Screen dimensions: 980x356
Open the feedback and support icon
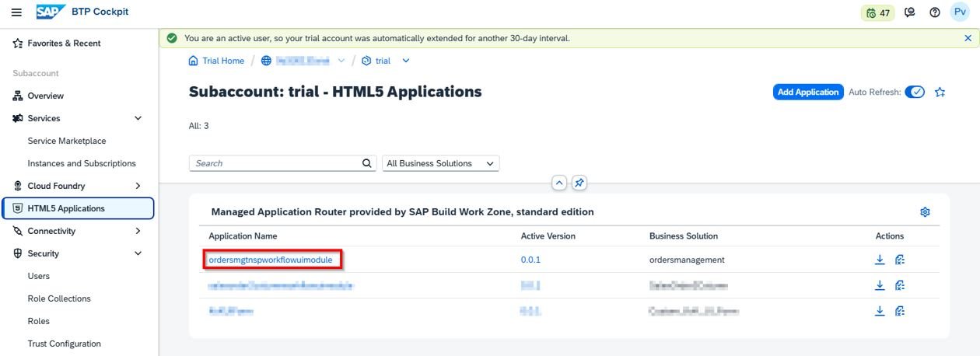click(x=910, y=12)
